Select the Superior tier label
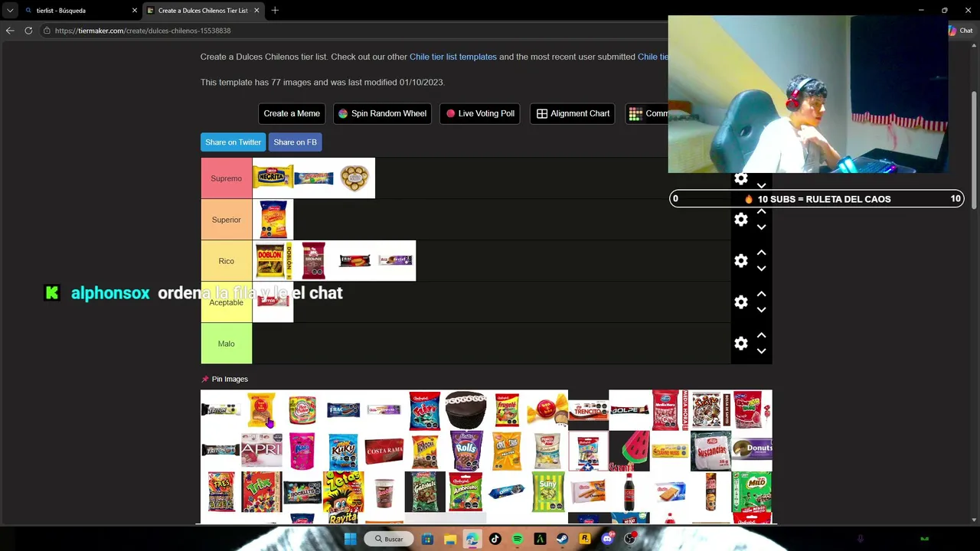Screen dimensions: 980x551 click(227, 220)
